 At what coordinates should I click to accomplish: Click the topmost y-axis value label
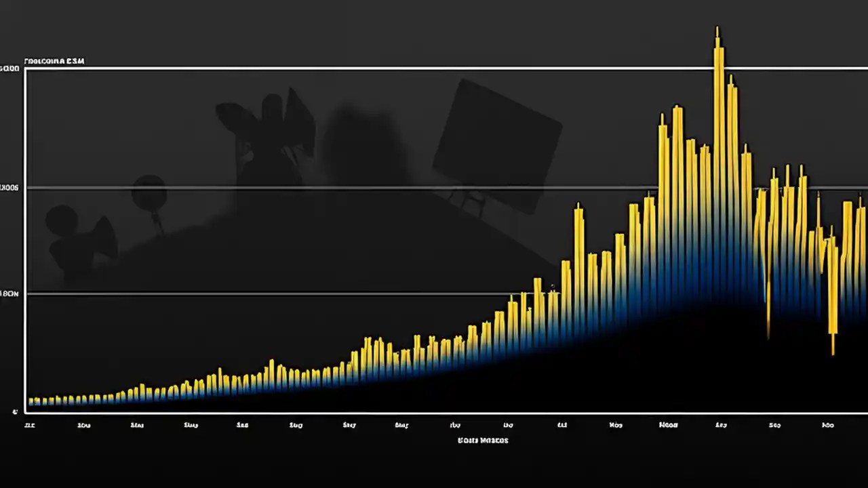(x=9, y=68)
